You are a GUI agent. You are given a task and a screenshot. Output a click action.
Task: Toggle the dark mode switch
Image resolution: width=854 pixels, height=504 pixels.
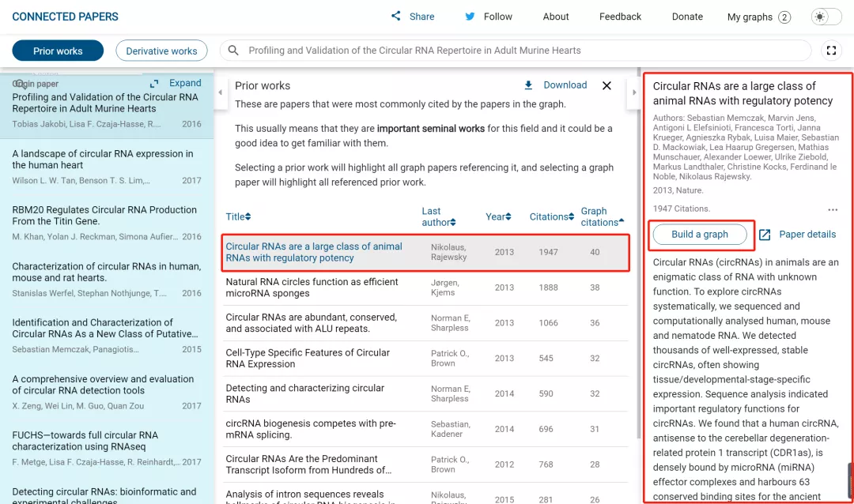tap(826, 17)
